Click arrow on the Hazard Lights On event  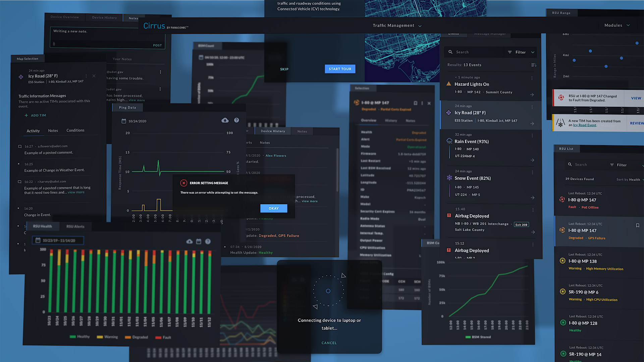point(532,95)
